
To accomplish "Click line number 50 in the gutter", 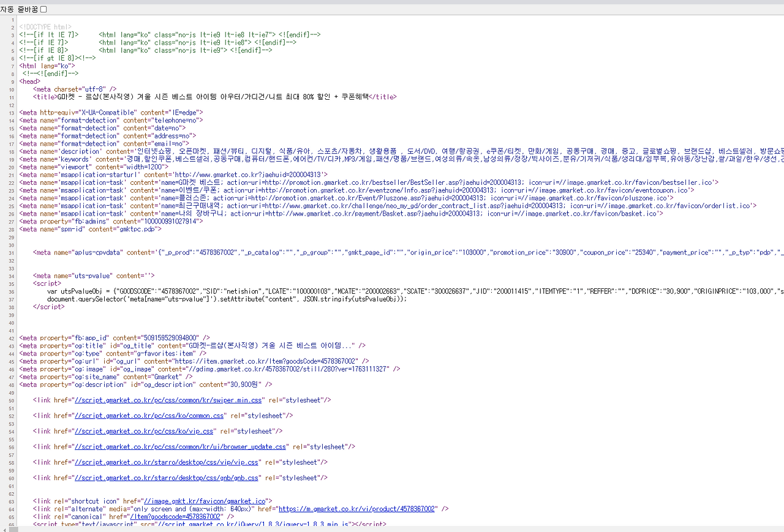I will click(12, 400).
